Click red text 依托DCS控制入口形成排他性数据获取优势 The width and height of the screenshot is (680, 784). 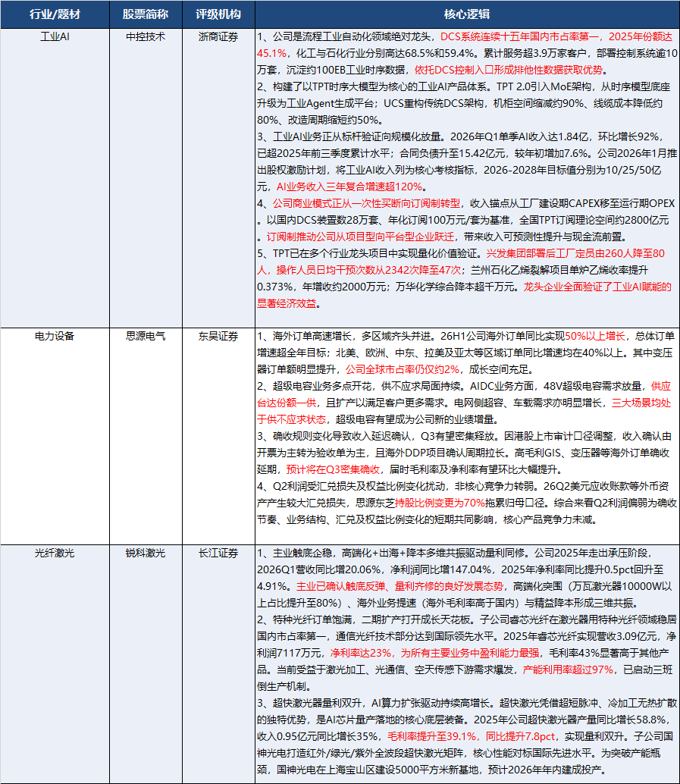[509, 70]
